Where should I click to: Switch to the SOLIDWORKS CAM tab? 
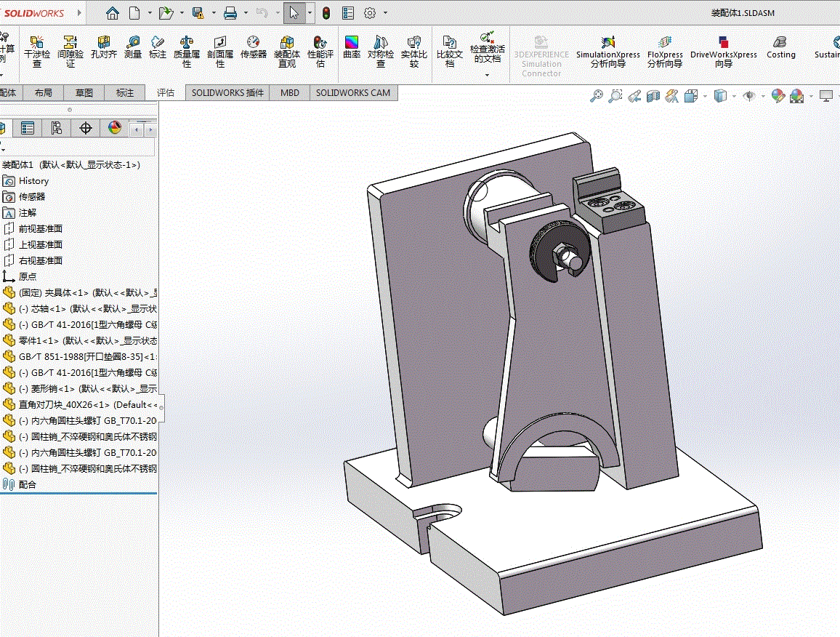click(353, 93)
